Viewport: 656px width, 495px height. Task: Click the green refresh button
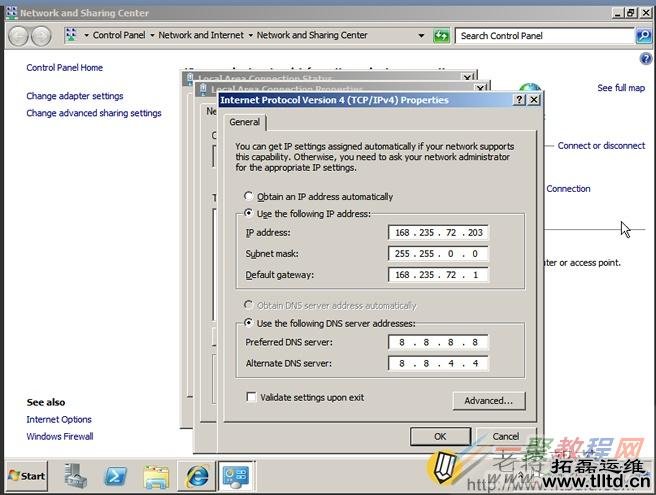[x=441, y=36]
